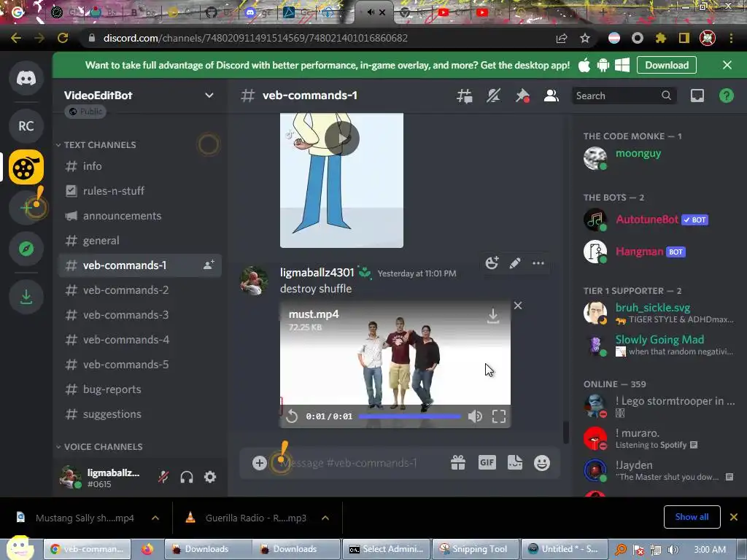Open bruh_sickle.svg member entry
Image resolution: width=747 pixels, height=560 pixels.
(659, 313)
